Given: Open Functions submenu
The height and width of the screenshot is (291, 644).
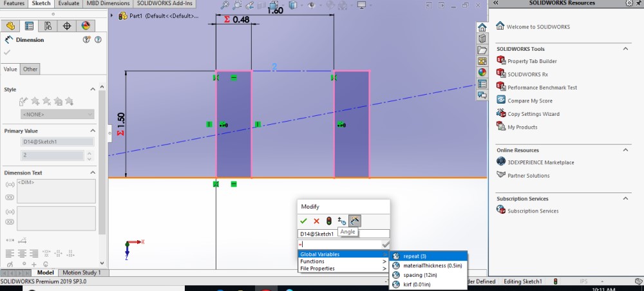Looking at the screenshot, I should (x=343, y=261).
